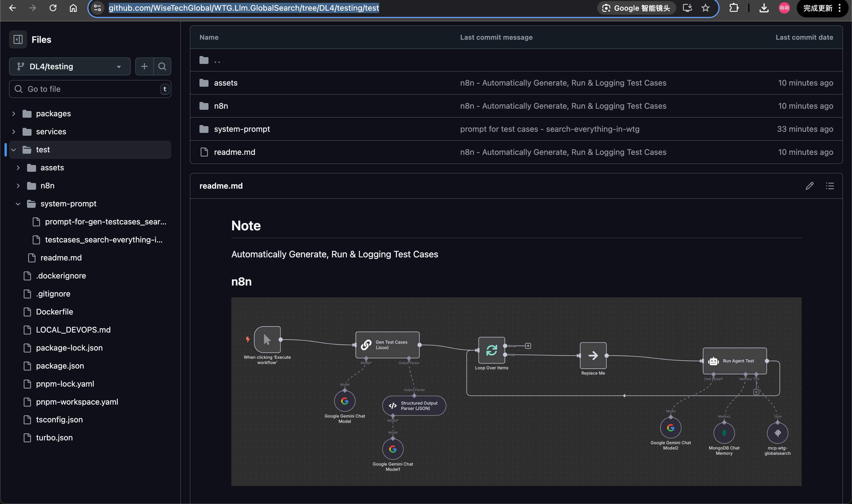The height and width of the screenshot is (504, 852).
Task: Open Dockerfile in the file tree
Action: [x=54, y=312]
